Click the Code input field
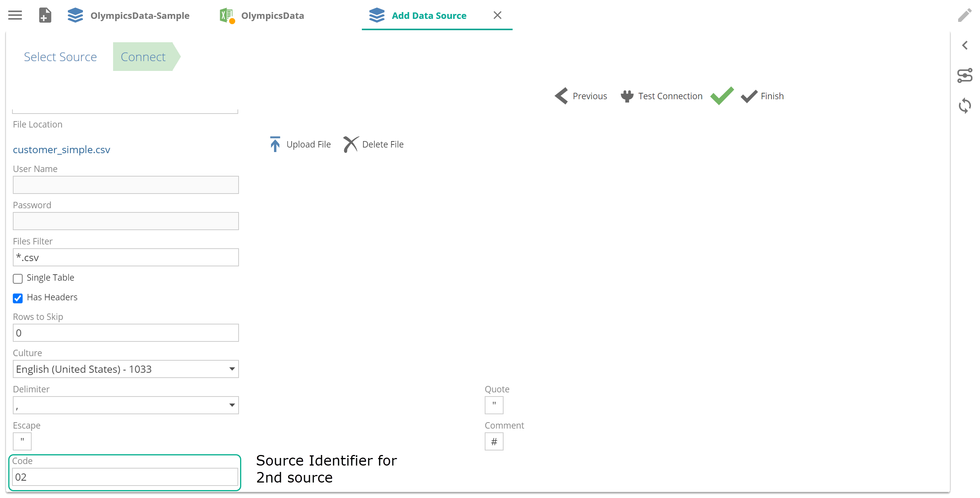 coord(126,476)
